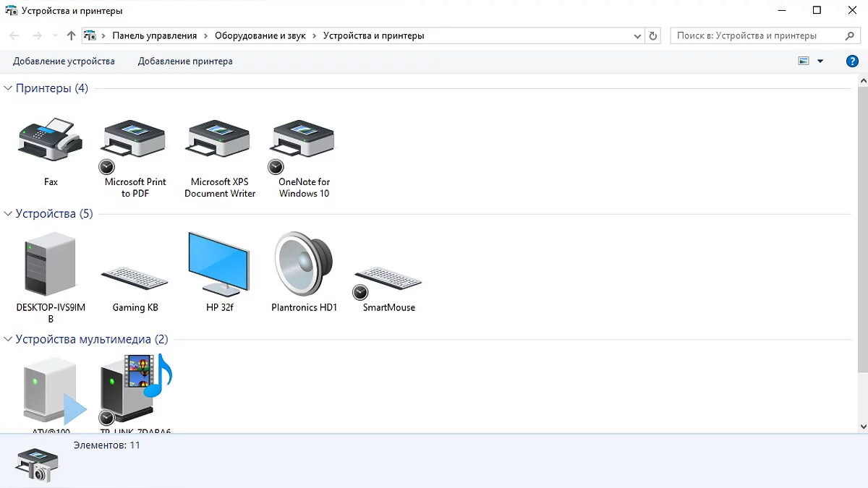Click the scrollbar up arrow
This screenshot has height=488, width=868.
[861, 80]
